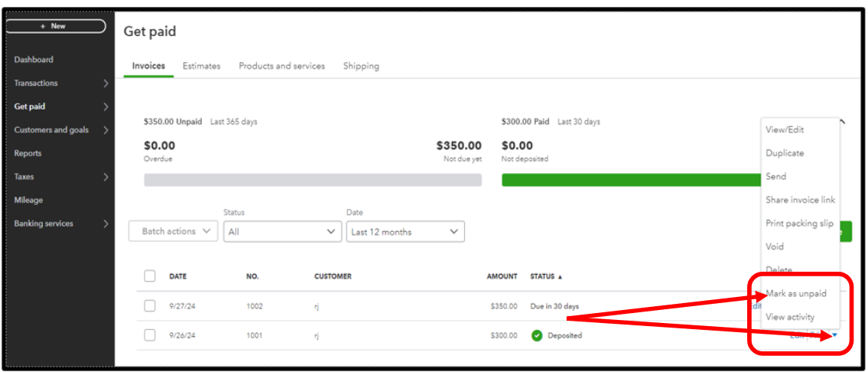Screen dimensions: 868x372
Task: Expand the Taxes sidebar chevron
Action: pos(106,177)
